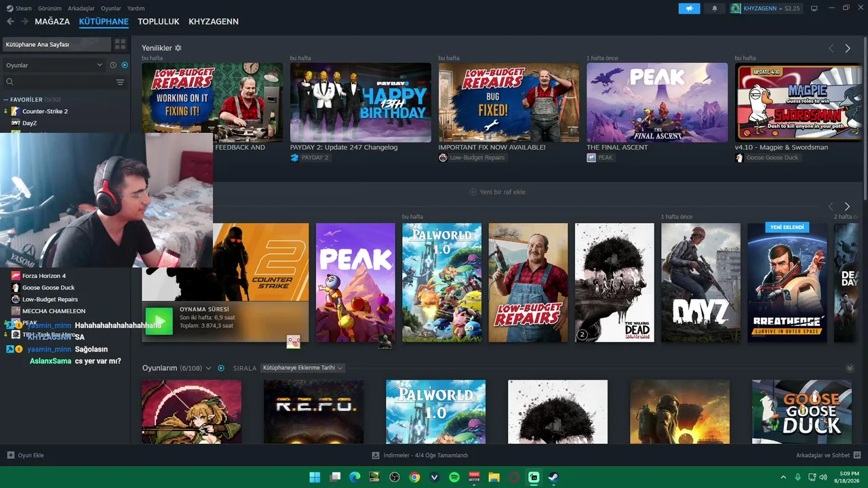
Task: Switch to Big Picture mode monitor icon
Action: tap(814, 8)
